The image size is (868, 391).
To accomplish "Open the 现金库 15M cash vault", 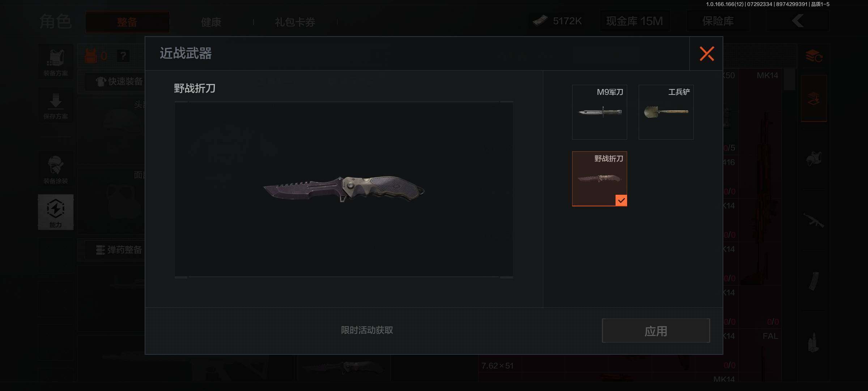I will click(x=635, y=21).
